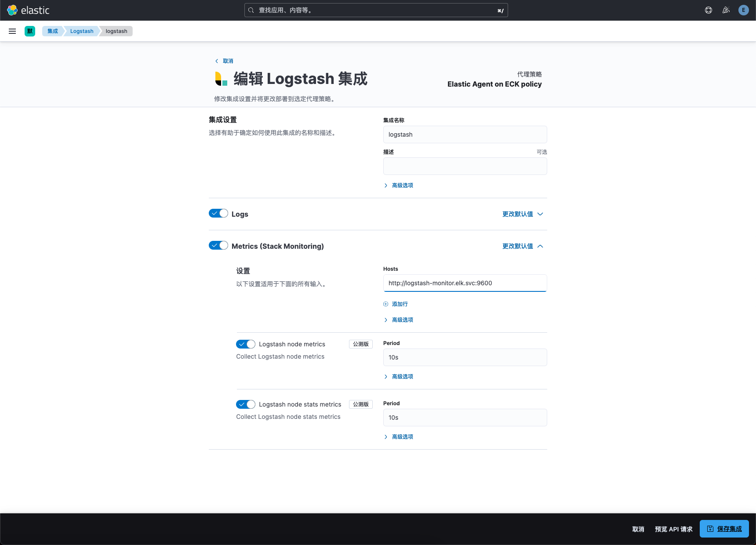
Task: Preview API request
Action: point(674,529)
